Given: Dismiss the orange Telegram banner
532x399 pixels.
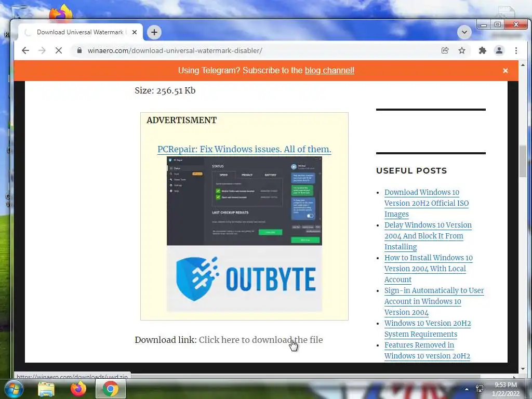Looking at the screenshot, I should (505, 71).
